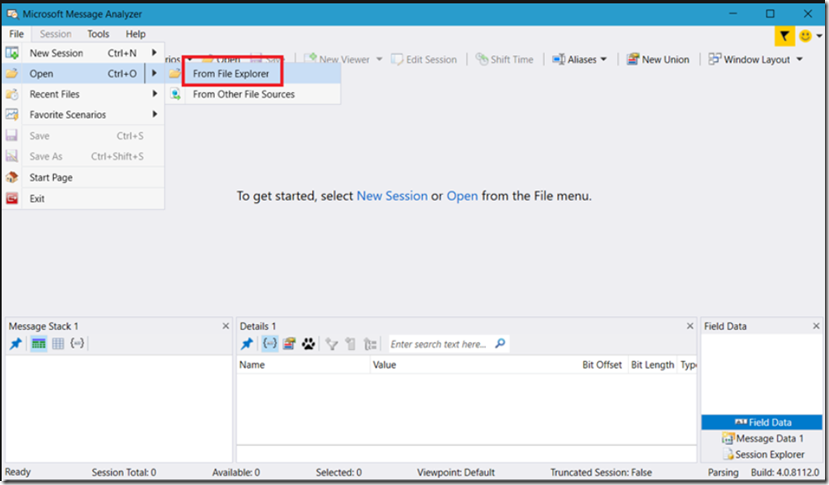The image size is (829, 485).
Task: Click the smiley feedback icon
Action: [805, 36]
